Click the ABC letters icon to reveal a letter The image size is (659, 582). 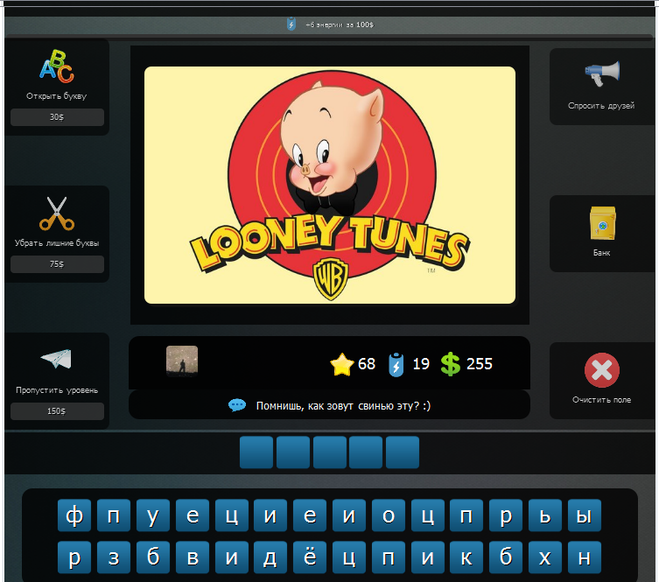(x=57, y=66)
